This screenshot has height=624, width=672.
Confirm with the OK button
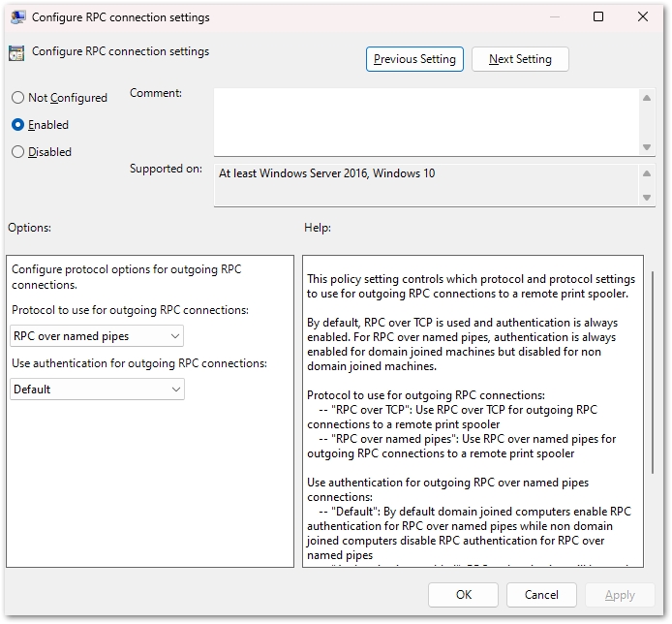tap(463, 595)
